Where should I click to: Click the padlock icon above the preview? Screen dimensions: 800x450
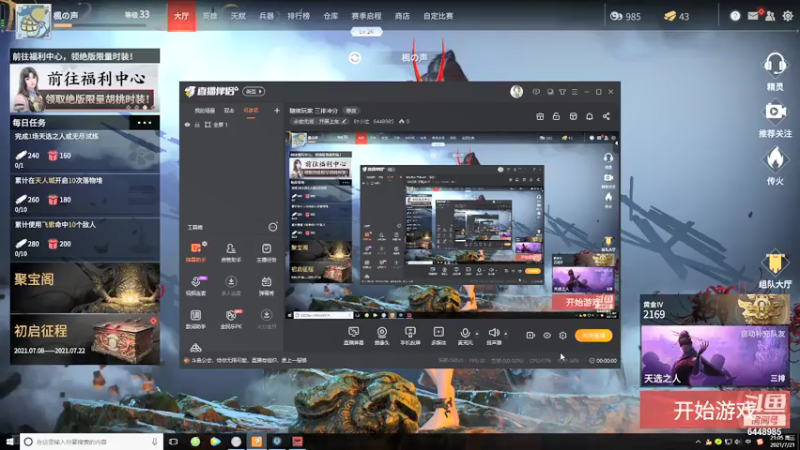point(556,116)
